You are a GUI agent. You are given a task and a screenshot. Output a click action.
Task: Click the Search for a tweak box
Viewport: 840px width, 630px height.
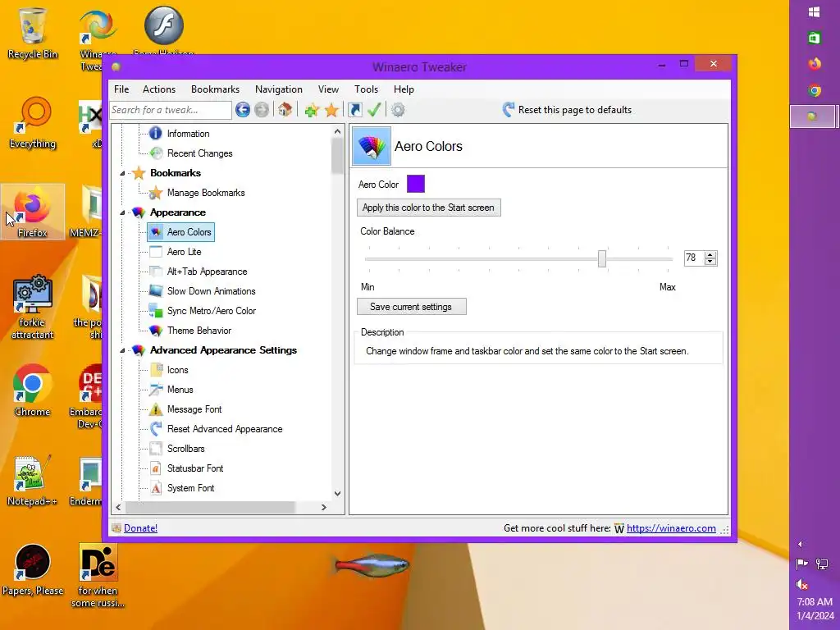171,110
